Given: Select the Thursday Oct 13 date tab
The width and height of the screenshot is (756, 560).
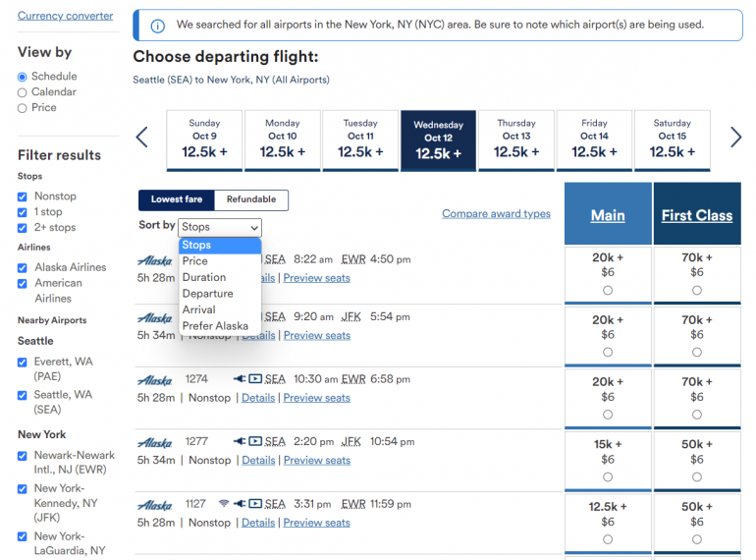Looking at the screenshot, I should [x=516, y=139].
